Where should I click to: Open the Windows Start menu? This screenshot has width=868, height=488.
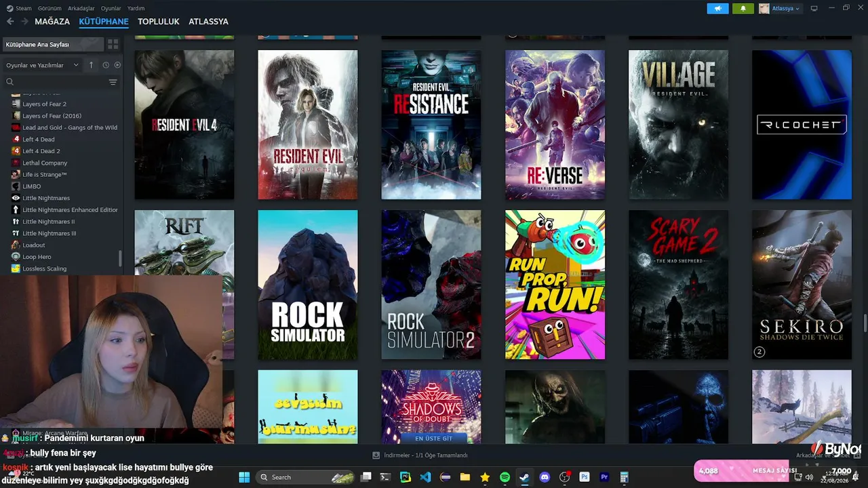point(244,477)
